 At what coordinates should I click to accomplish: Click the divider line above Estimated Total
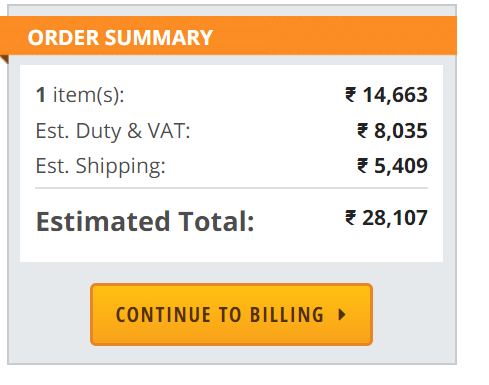click(x=231, y=188)
